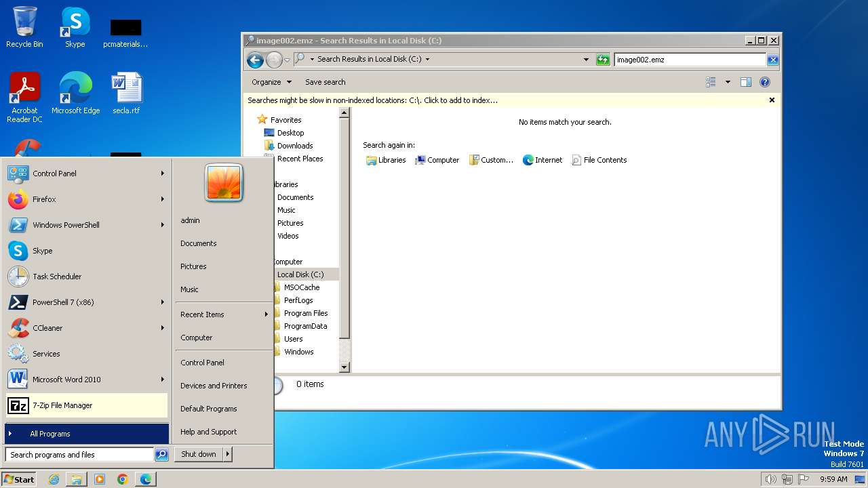Expand CCleaner jump list arrow
This screenshot has width=868, height=488.
(163, 328)
